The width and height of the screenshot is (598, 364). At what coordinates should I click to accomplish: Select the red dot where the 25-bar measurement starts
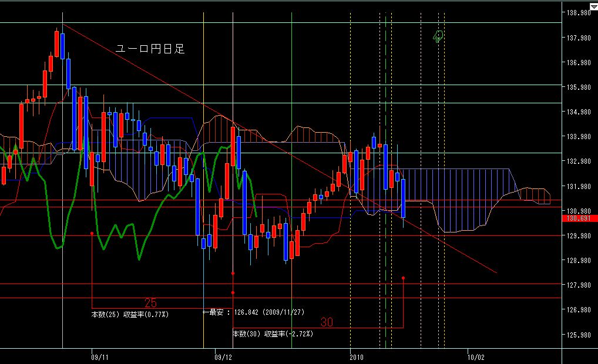click(92, 233)
